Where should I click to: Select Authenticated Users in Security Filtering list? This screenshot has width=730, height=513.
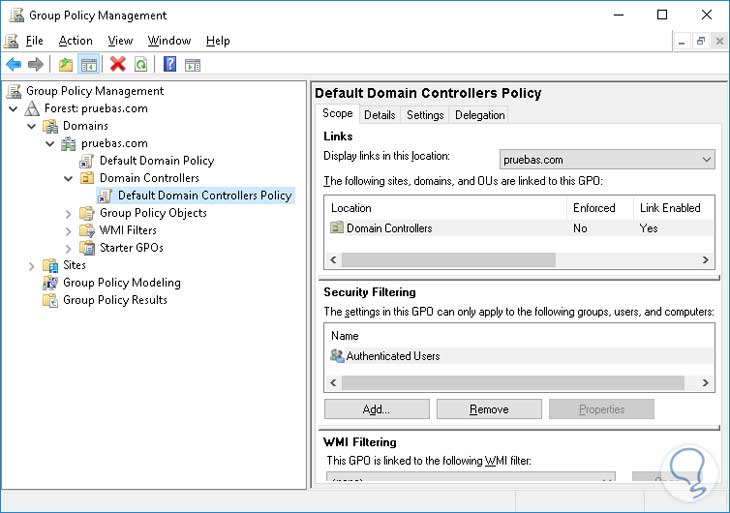point(392,356)
